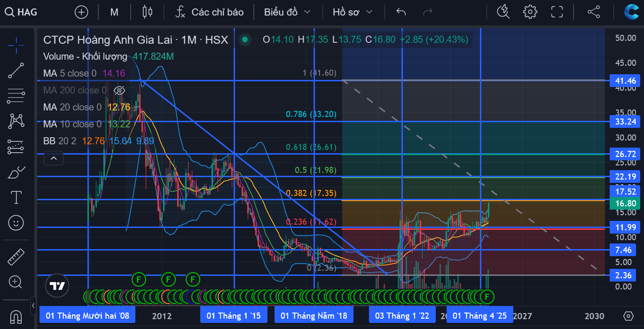
Task: Click the 0.382 (17.35) Fibonacci level label
Action: coord(311,193)
